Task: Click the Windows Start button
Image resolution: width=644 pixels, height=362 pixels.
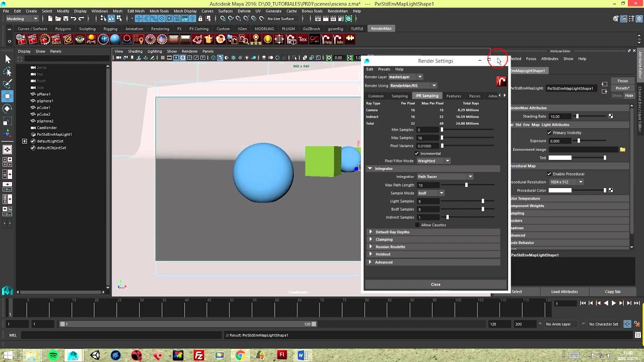Action: pos(8,355)
